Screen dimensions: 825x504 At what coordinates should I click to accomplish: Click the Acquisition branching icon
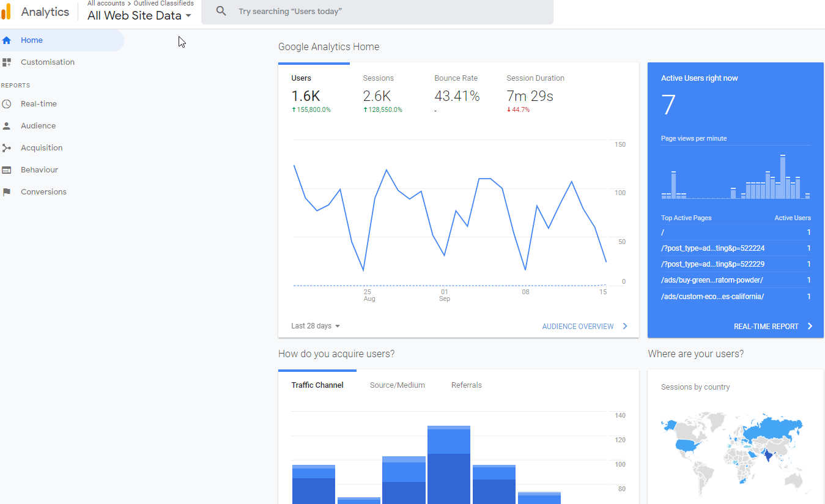tap(7, 148)
